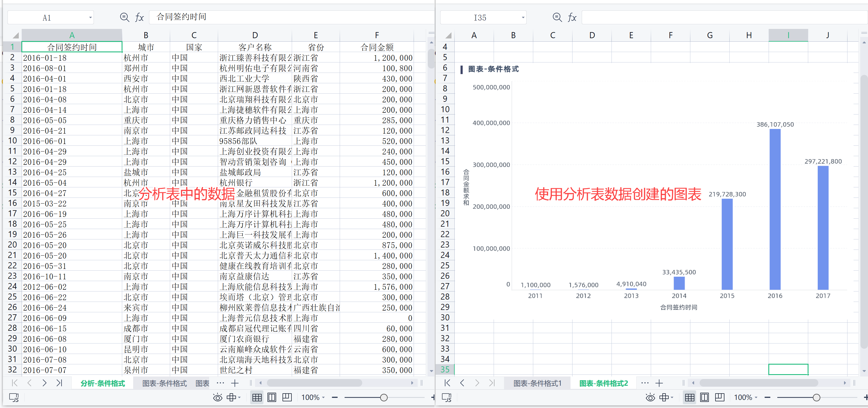The image size is (868, 408).
Task: Select all cells via the left corner triangle
Action: [x=15, y=35]
